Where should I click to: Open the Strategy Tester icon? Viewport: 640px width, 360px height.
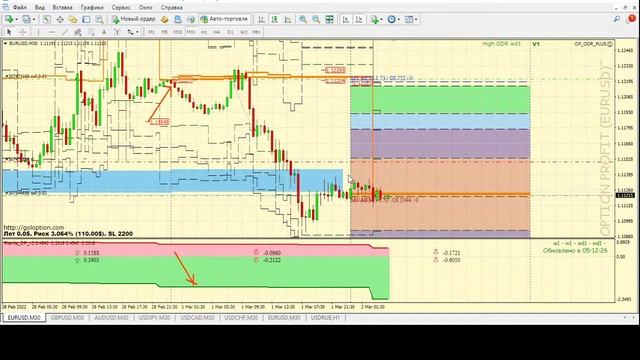[99, 19]
